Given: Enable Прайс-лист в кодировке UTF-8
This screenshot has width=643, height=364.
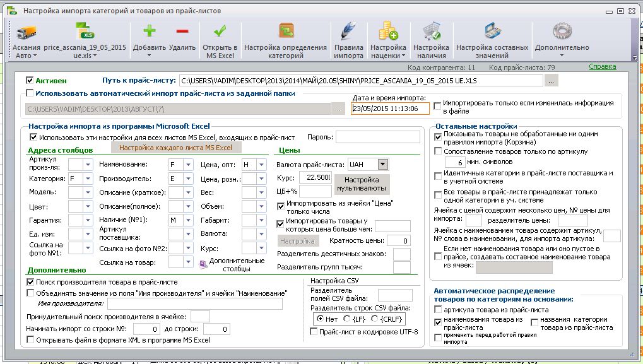Looking at the screenshot, I should click(x=314, y=332).
